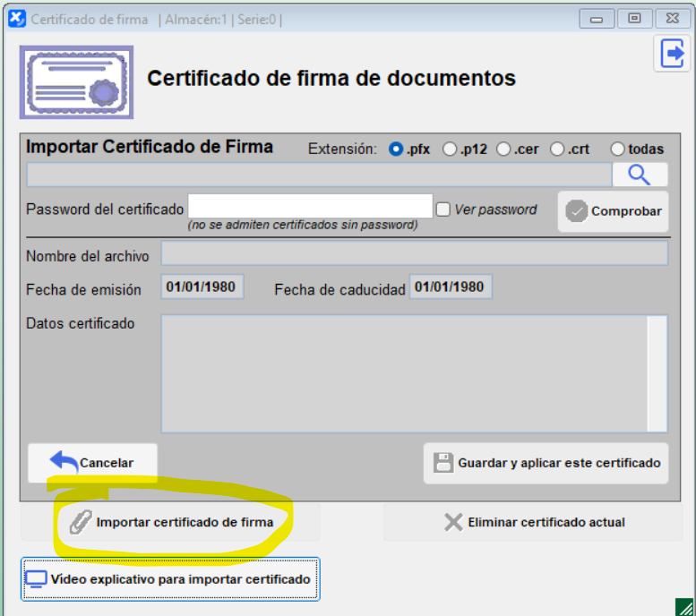Select 'todas' extensions radio button
This screenshot has width=696, height=616.
click(617, 150)
